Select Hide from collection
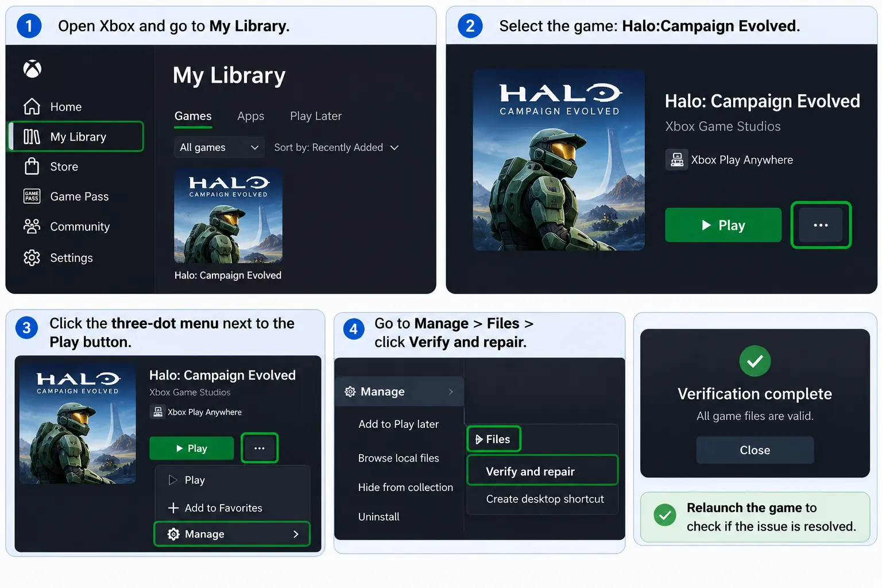 coord(405,488)
